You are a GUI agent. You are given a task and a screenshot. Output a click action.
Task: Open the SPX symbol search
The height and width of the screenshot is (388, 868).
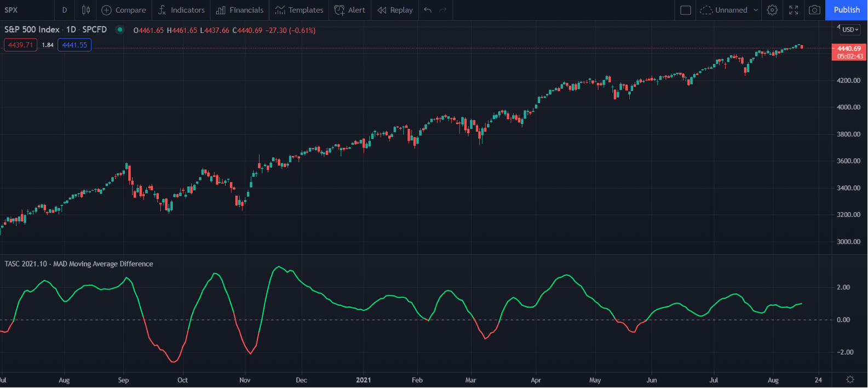[12, 10]
